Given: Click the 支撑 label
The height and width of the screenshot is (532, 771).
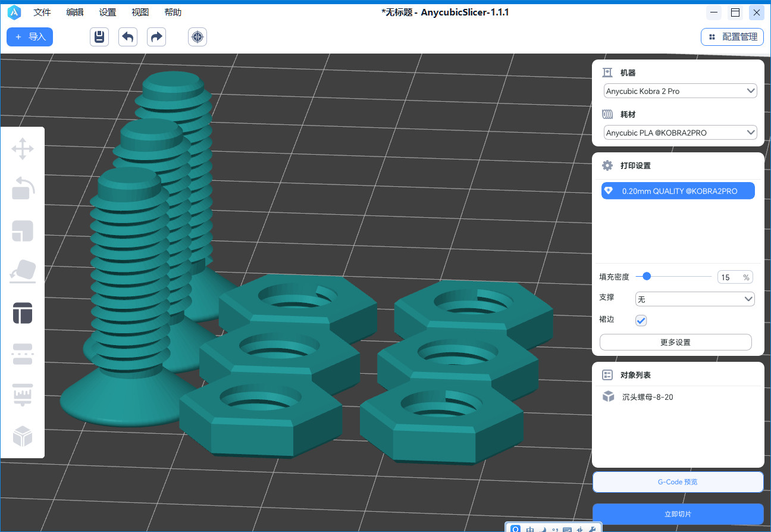Looking at the screenshot, I should pyautogui.click(x=607, y=297).
